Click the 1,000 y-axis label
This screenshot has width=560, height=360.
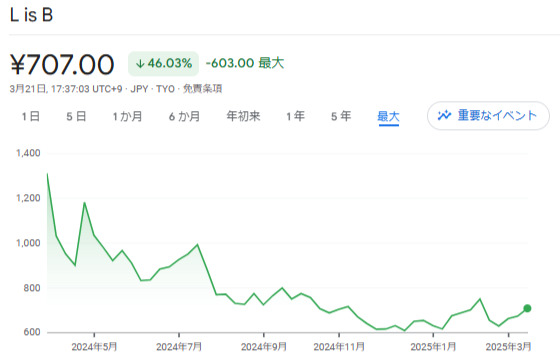[28, 243]
